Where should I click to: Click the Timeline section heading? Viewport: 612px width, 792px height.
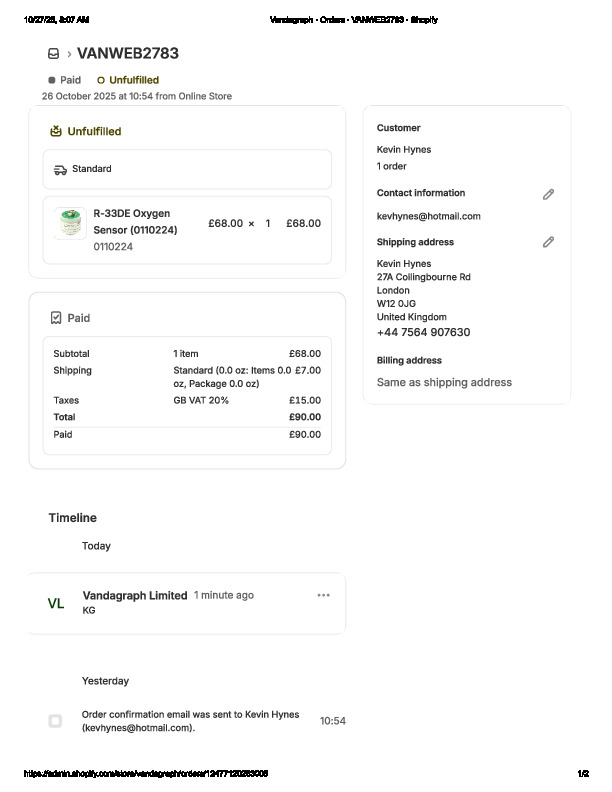[x=73, y=518]
